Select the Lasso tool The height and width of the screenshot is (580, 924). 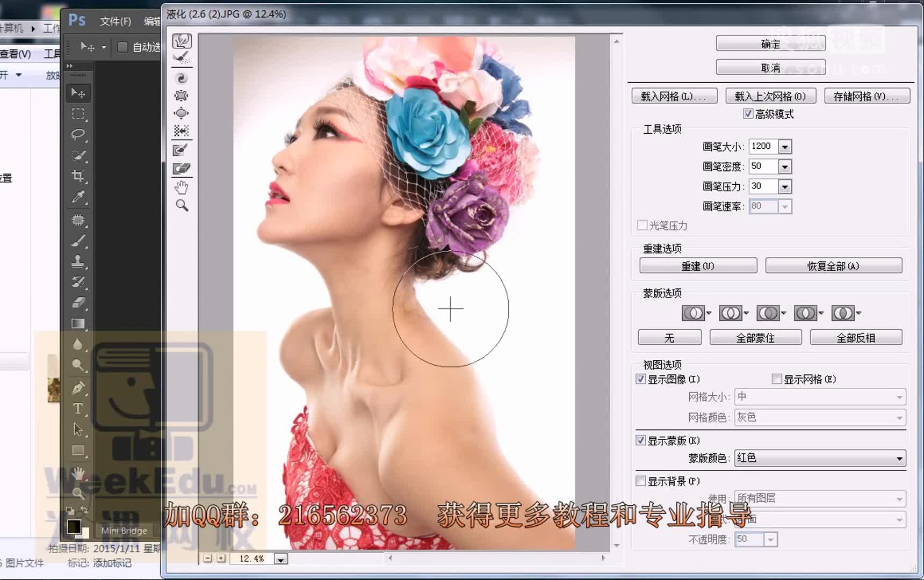tap(78, 134)
